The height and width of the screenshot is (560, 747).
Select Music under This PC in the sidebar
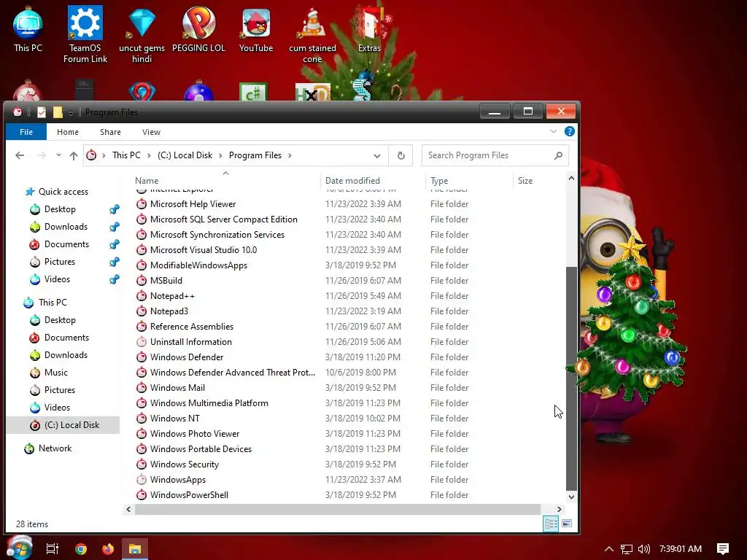point(55,373)
